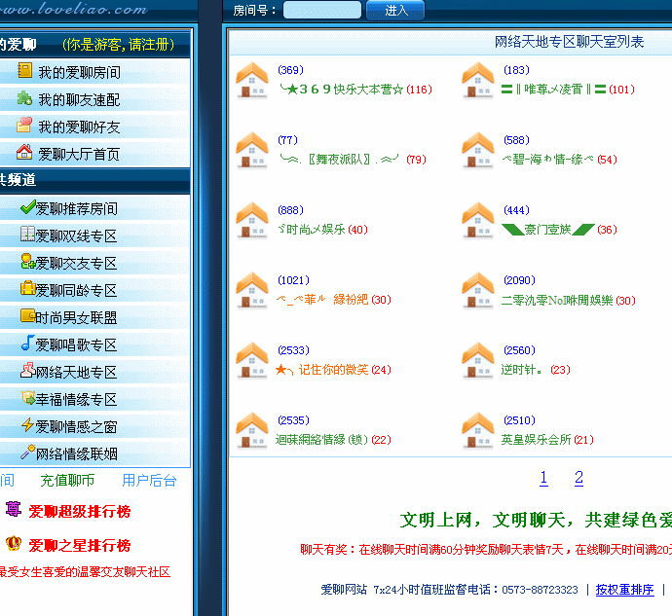
Task: Open the 用户后台 link
Action: coord(149,481)
